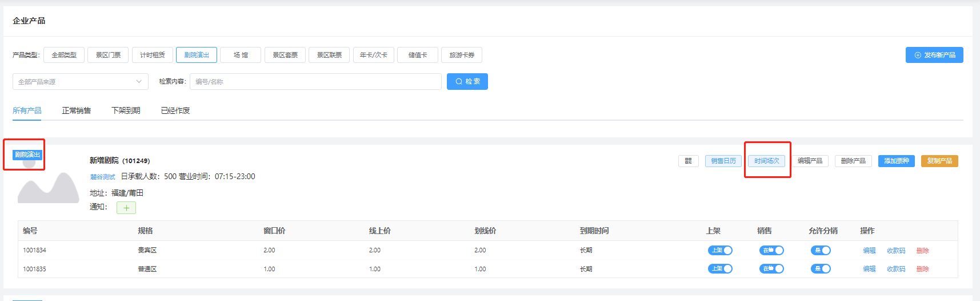Toggle 销售 switch for item 1001835

tap(771, 269)
